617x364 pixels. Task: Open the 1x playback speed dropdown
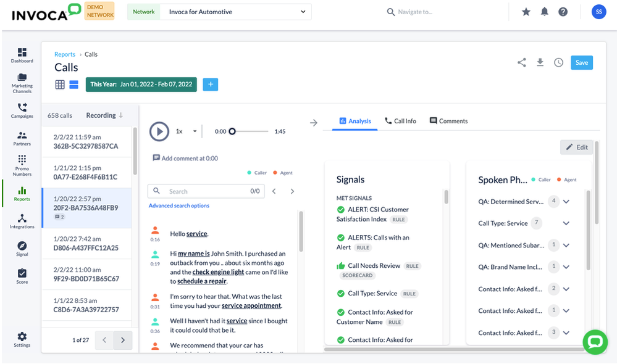click(x=186, y=131)
